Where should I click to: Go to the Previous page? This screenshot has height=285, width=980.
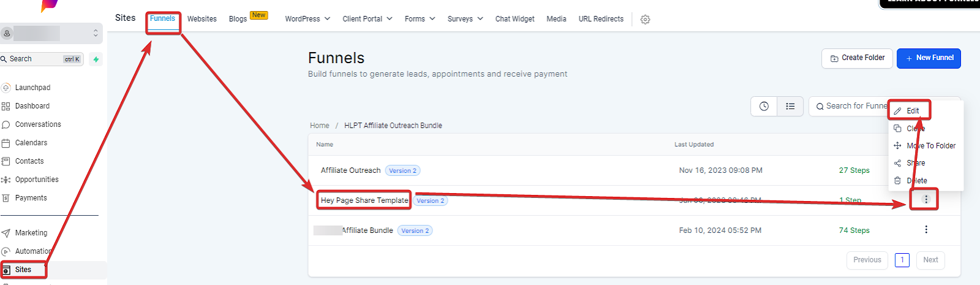pyautogui.click(x=867, y=260)
